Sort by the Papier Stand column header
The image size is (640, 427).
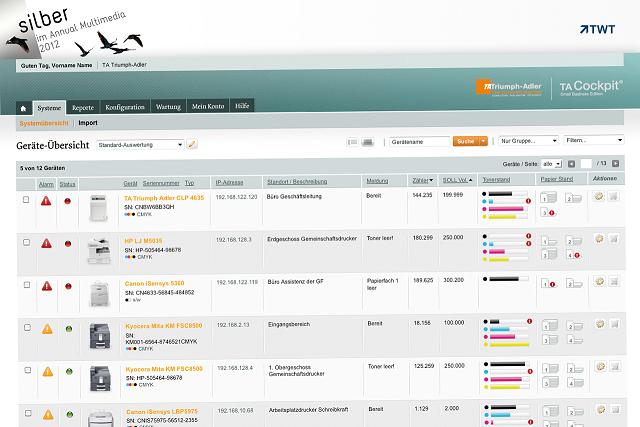pos(557,179)
